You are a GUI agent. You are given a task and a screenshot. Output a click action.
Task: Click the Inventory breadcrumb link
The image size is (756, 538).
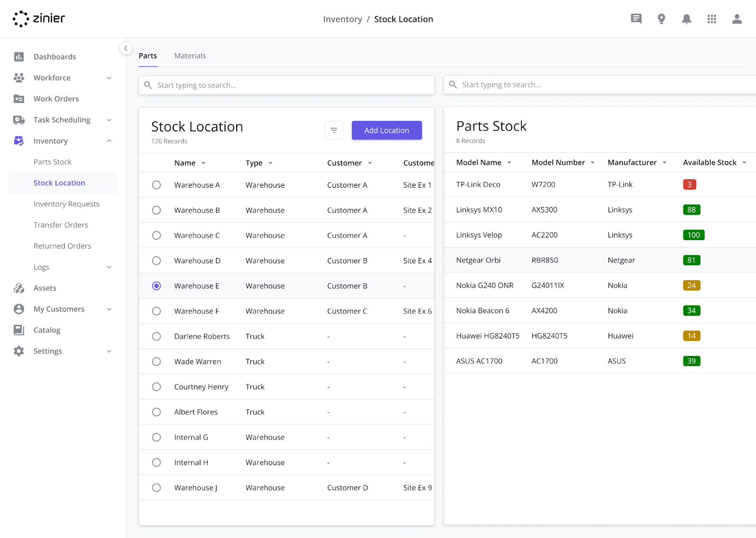pyautogui.click(x=343, y=19)
